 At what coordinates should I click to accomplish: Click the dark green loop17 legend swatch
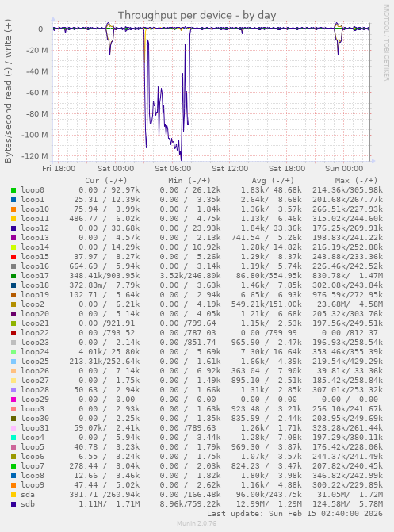coord(13,276)
